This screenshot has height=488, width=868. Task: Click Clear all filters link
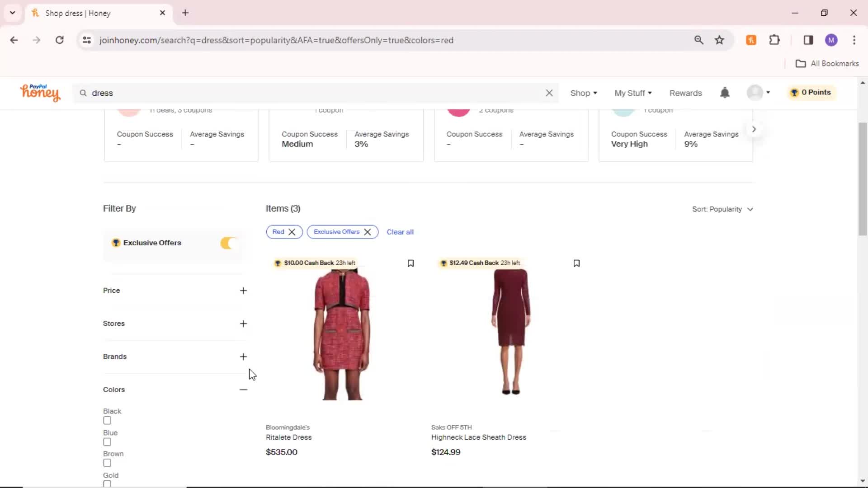click(400, 232)
